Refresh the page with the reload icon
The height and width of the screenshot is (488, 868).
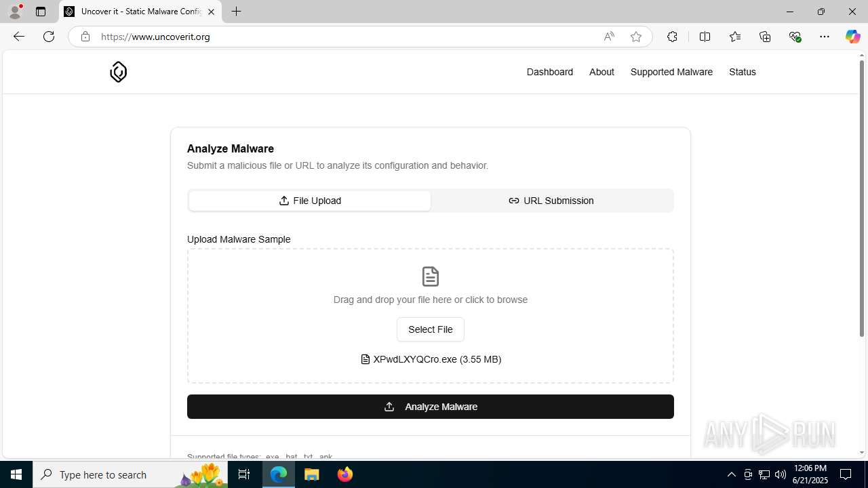point(49,37)
